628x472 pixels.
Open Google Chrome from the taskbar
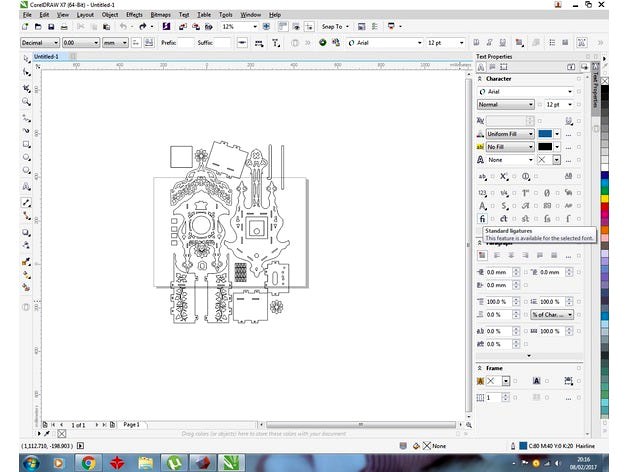88,461
